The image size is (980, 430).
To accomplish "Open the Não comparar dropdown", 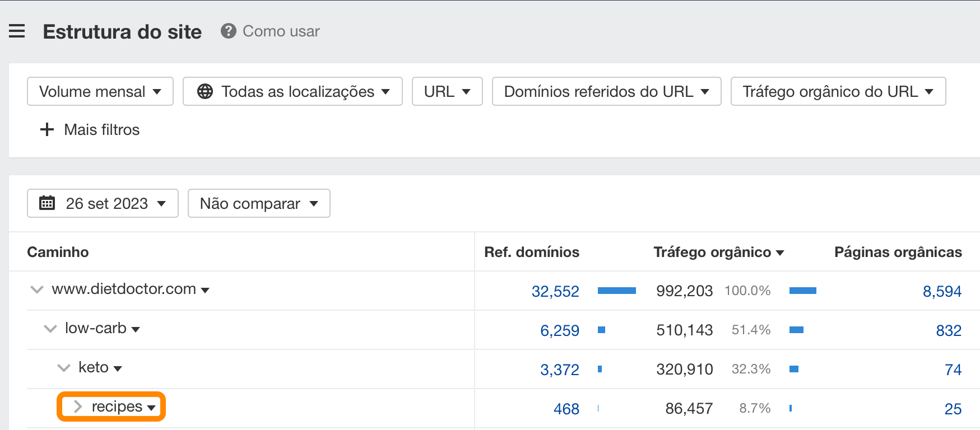I will (x=258, y=203).
